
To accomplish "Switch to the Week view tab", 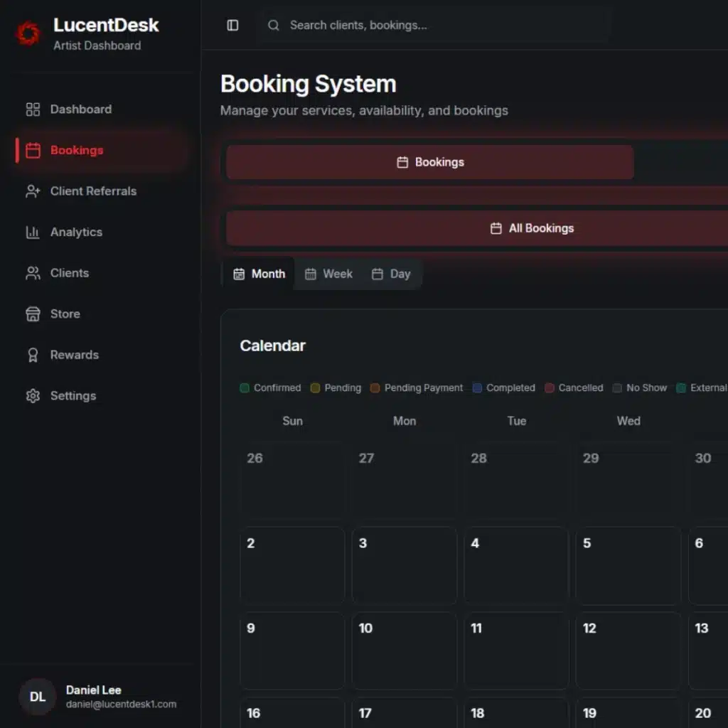I will pyautogui.click(x=328, y=274).
